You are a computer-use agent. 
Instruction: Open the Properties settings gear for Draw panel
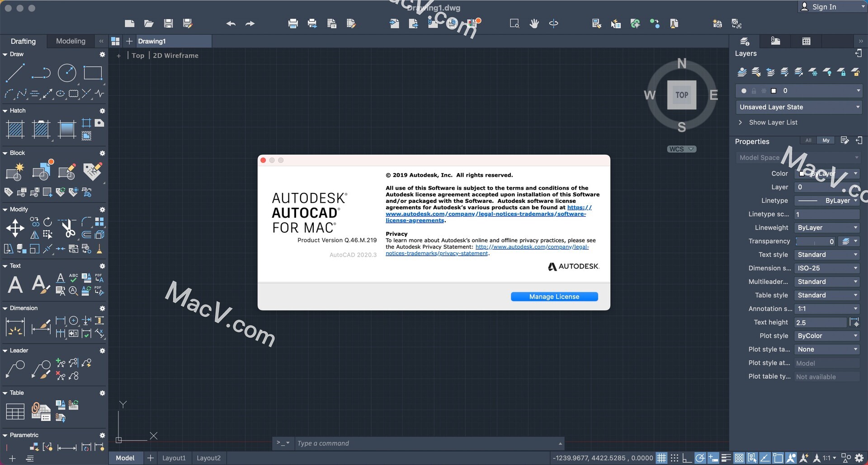click(103, 54)
